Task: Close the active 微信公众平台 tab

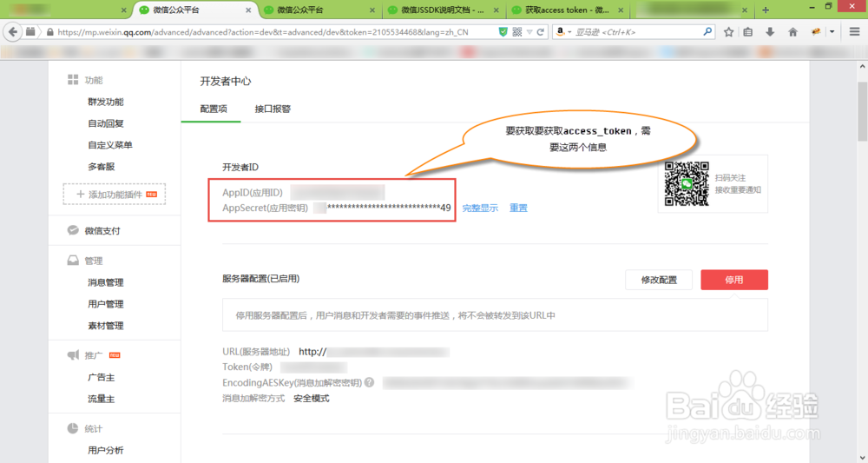Action: point(248,10)
